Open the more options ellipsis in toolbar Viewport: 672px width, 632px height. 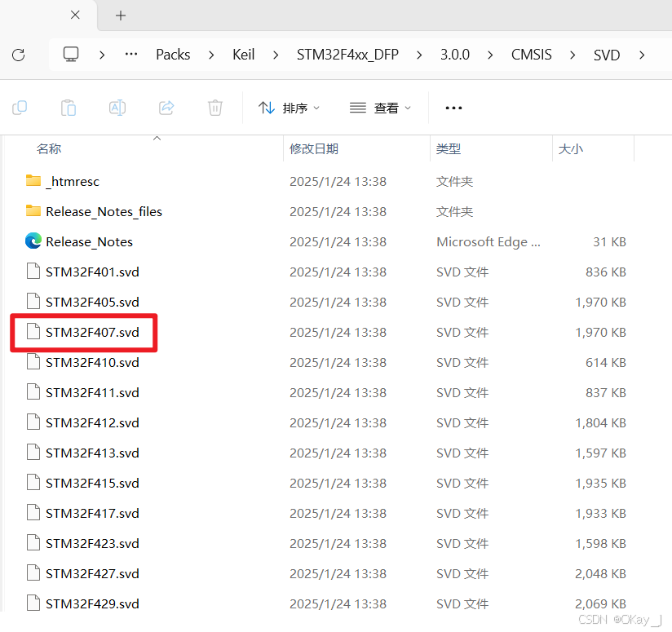[454, 108]
